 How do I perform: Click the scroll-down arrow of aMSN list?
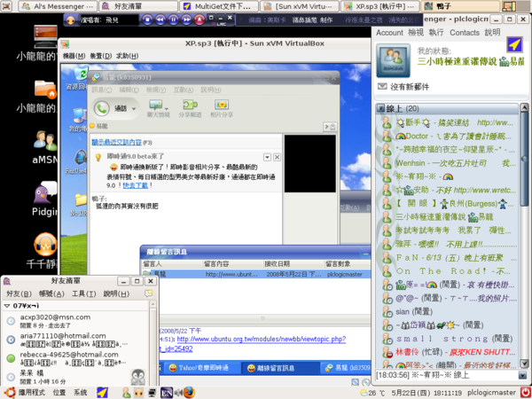pos(524,364)
